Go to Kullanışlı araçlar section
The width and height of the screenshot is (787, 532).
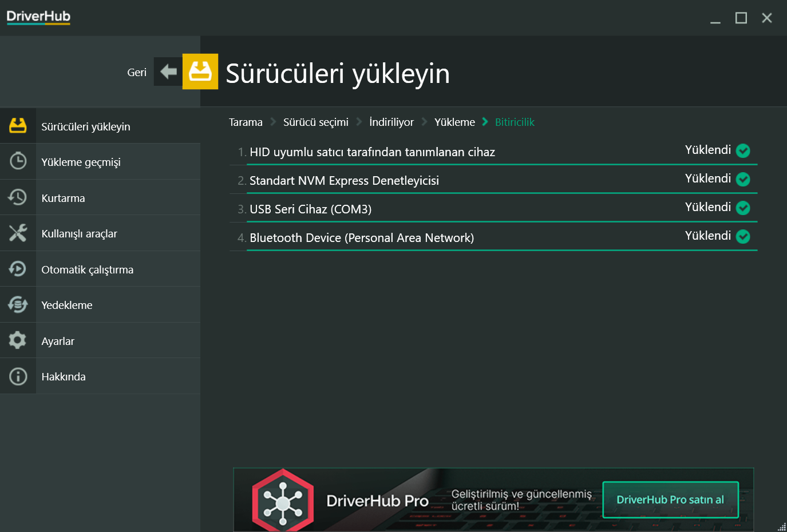tap(100, 233)
